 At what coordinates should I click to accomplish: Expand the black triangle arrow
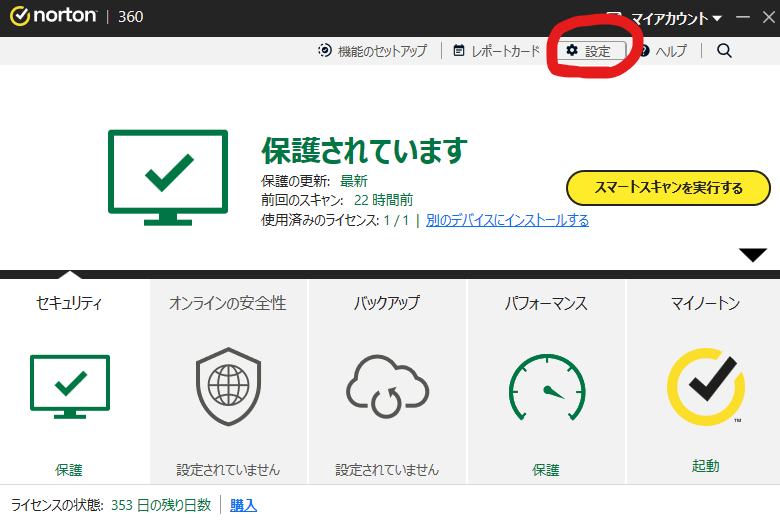[x=753, y=254]
